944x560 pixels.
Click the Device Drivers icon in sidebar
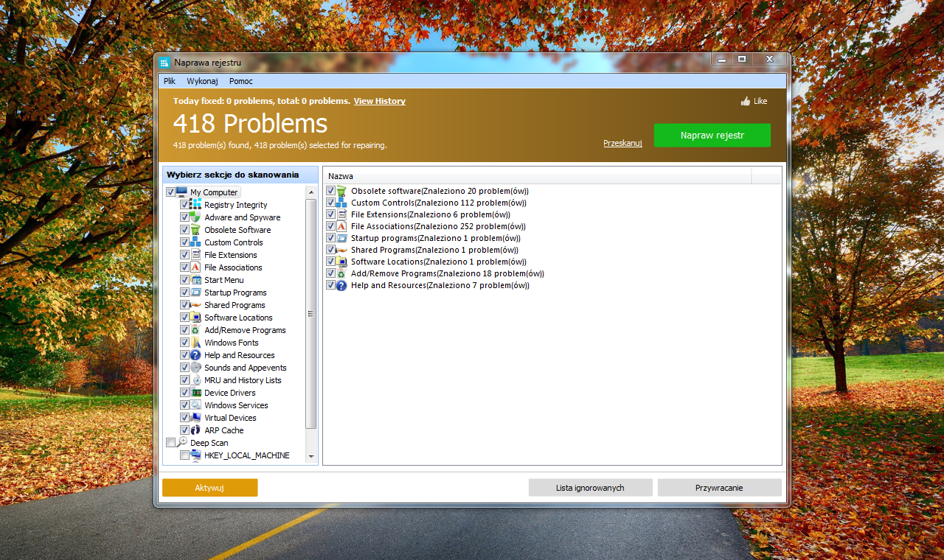point(196,393)
